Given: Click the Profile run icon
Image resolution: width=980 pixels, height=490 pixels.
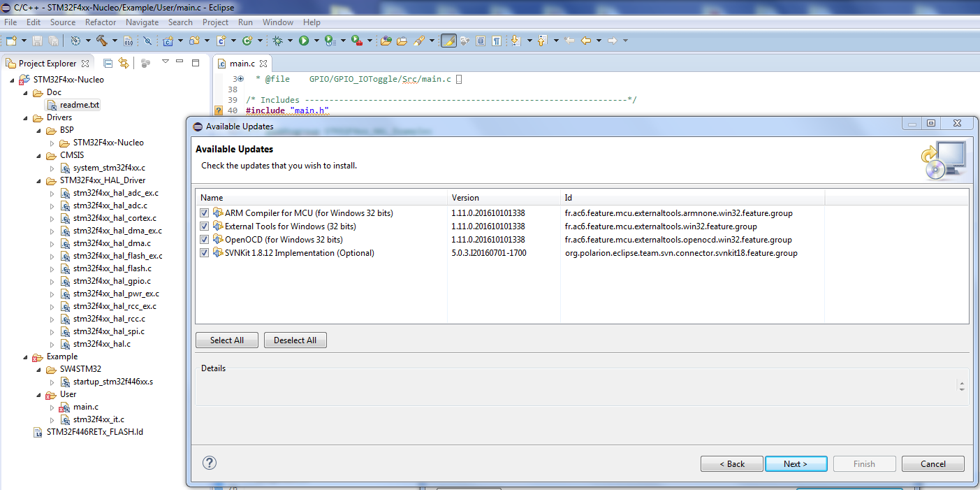Looking at the screenshot, I should click(x=330, y=41).
